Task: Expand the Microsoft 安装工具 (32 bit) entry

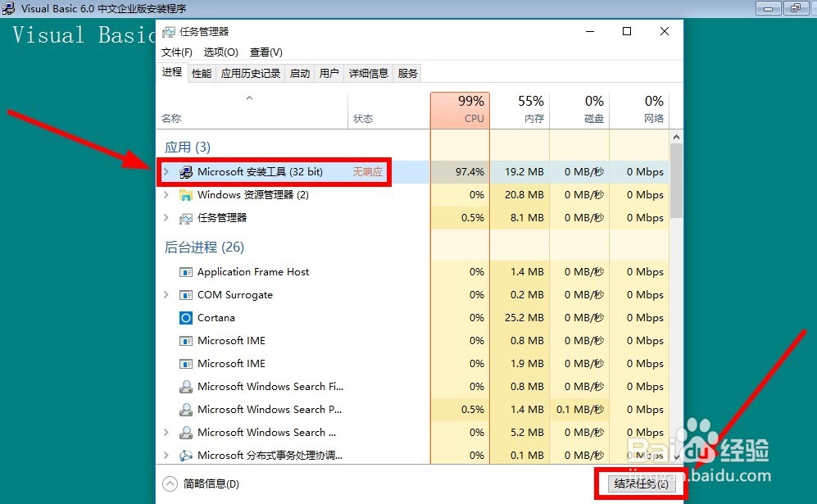Action: [x=166, y=171]
